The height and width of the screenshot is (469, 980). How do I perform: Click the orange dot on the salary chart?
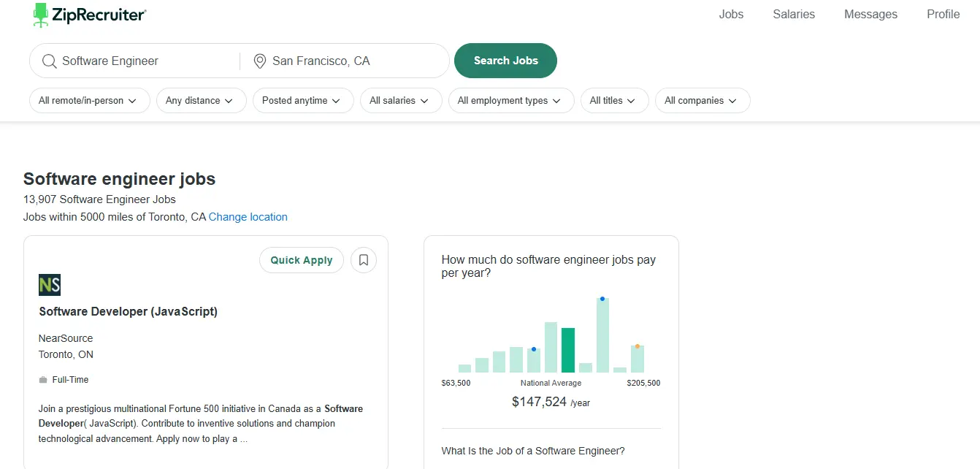(x=637, y=346)
